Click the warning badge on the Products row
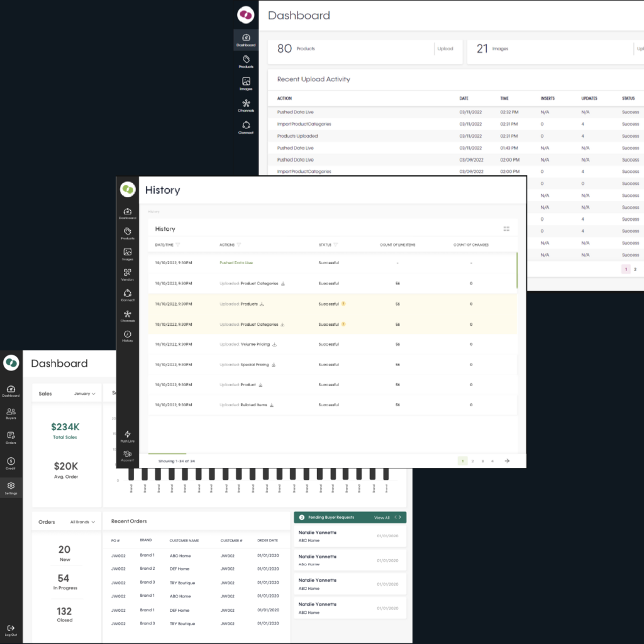The height and width of the screenshot is (644, 644). (x=343, y=304)
